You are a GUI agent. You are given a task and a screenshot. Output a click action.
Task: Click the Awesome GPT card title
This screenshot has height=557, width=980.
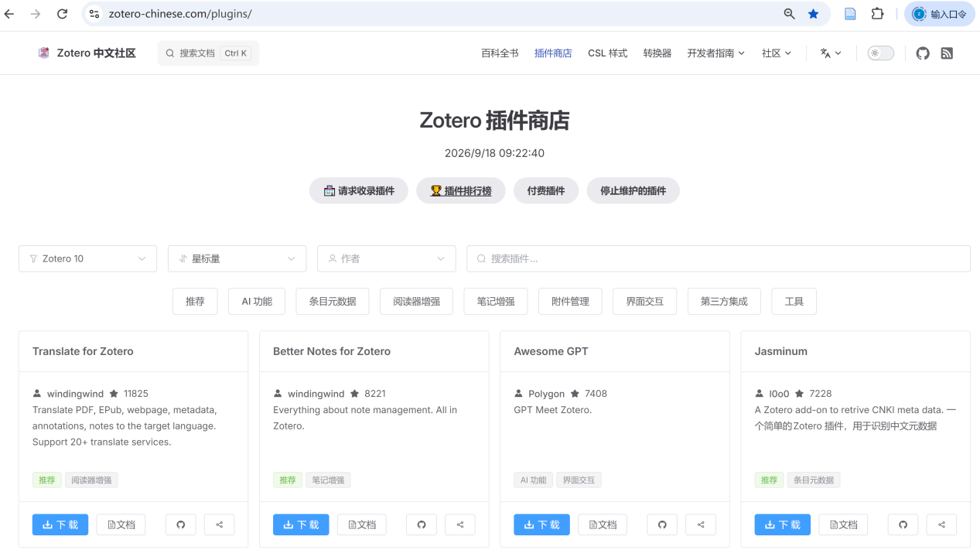point(551,351)
